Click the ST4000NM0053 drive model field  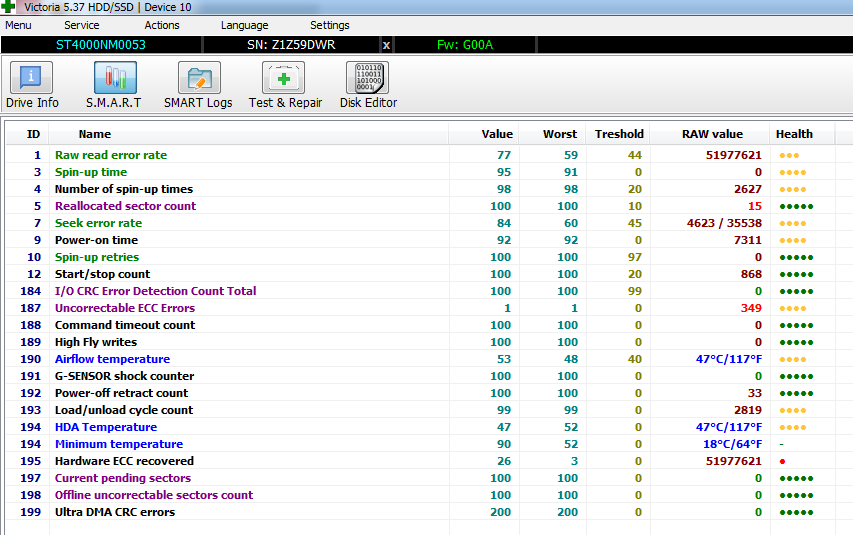click(100, 45)
